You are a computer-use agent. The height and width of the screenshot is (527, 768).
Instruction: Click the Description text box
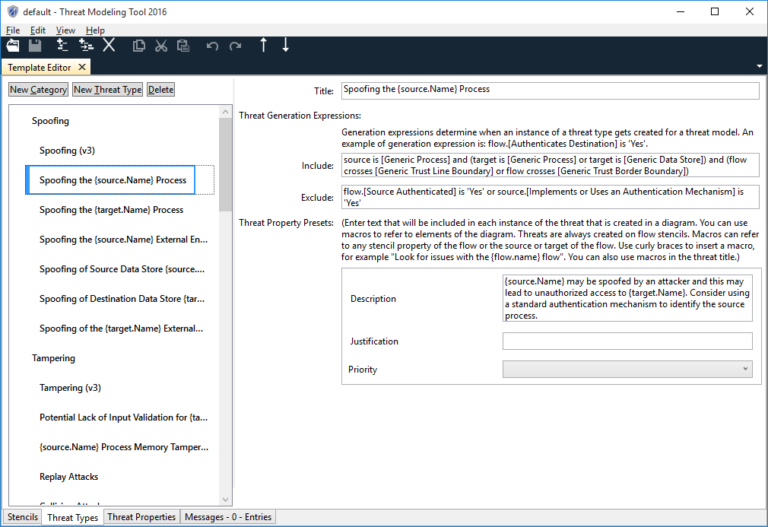pos(627,298)
